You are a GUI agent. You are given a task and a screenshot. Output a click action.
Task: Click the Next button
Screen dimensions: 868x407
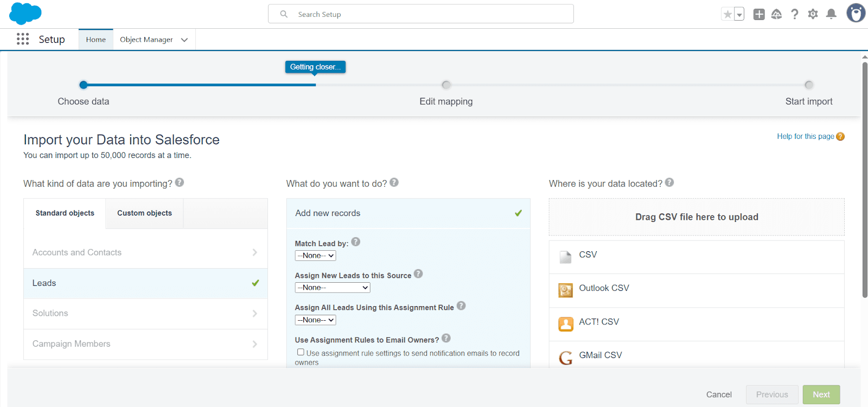pos(821,395)
